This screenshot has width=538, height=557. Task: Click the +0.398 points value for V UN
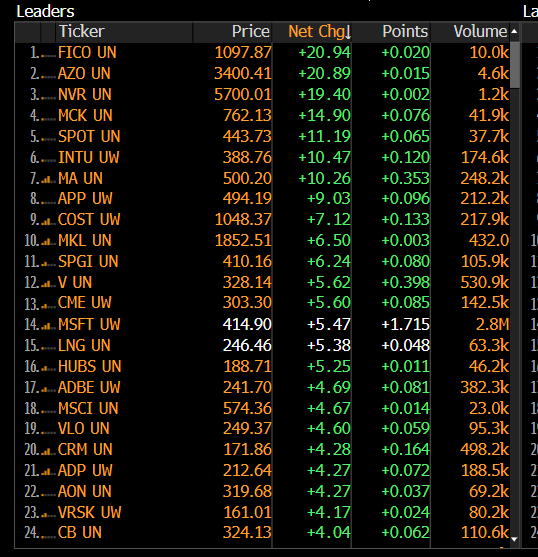coord(406,282)
